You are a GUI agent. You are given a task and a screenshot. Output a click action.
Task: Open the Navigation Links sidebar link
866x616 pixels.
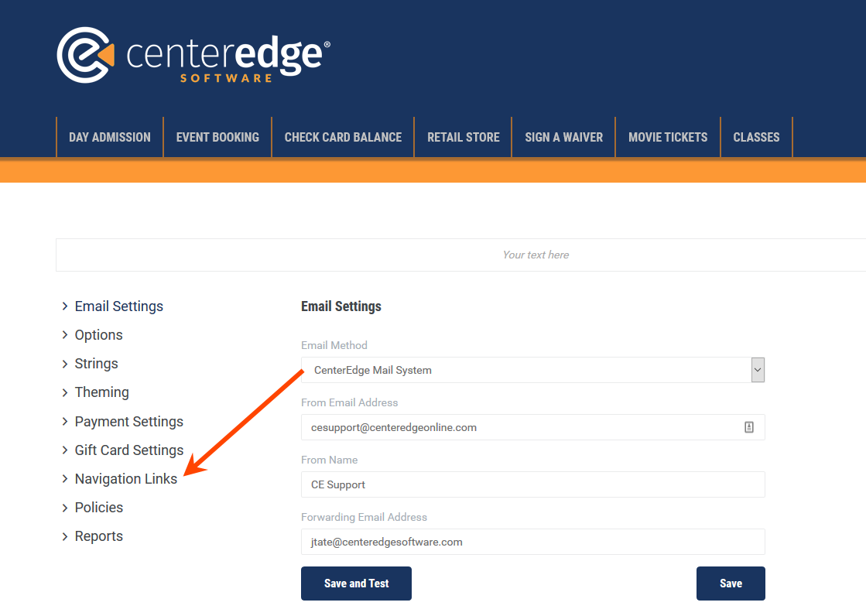tap(126, 479)
